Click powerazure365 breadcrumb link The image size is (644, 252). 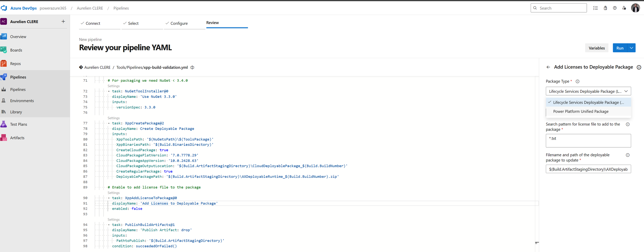pyautogui.click(x=53, y=8)
